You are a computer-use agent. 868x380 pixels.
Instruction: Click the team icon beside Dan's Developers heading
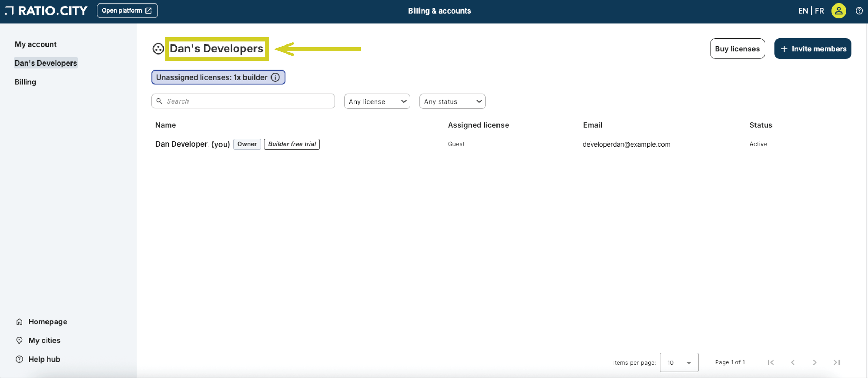coord(158,49)
